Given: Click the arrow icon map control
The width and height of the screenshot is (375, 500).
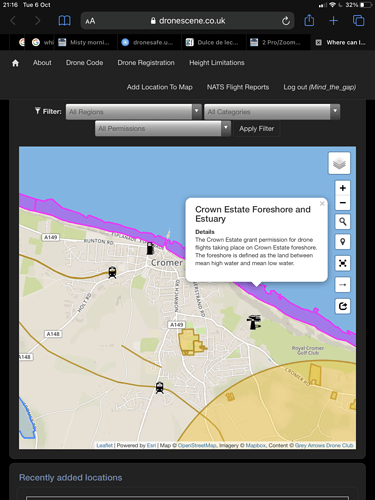Looking at the screenshot, I should (342, 285).
